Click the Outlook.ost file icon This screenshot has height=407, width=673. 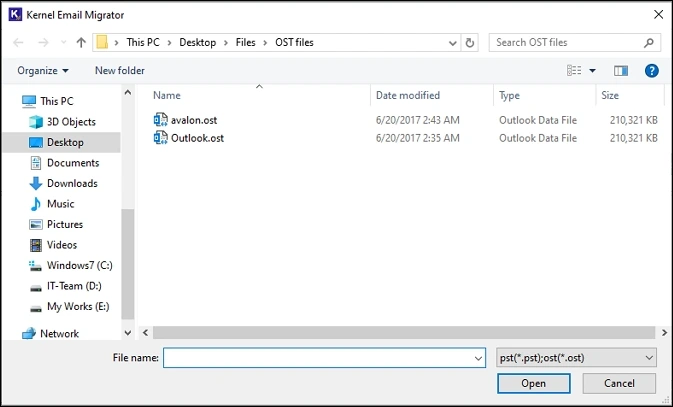click(x=161, y=138)
